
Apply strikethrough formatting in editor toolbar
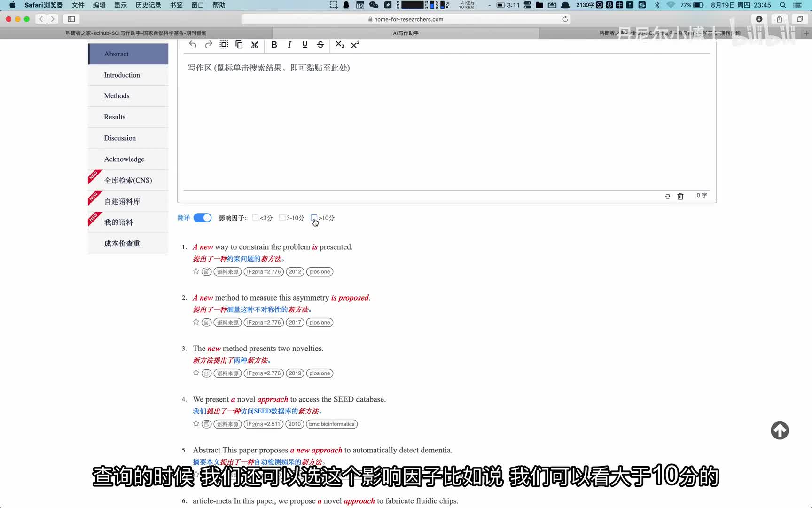coord(320,45)
